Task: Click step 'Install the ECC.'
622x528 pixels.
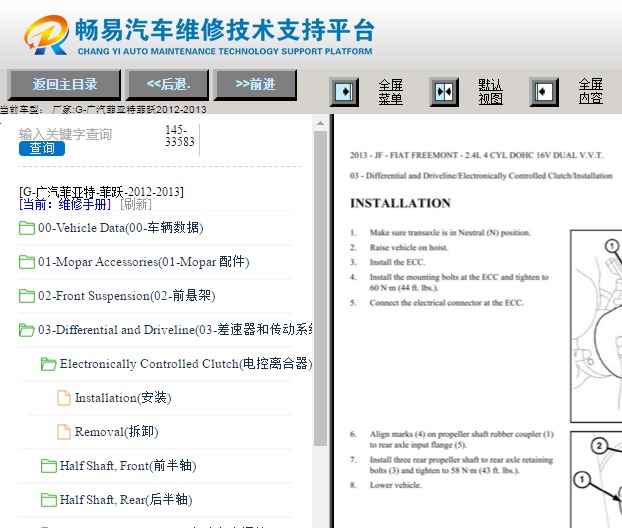Action: pos(397,262)
